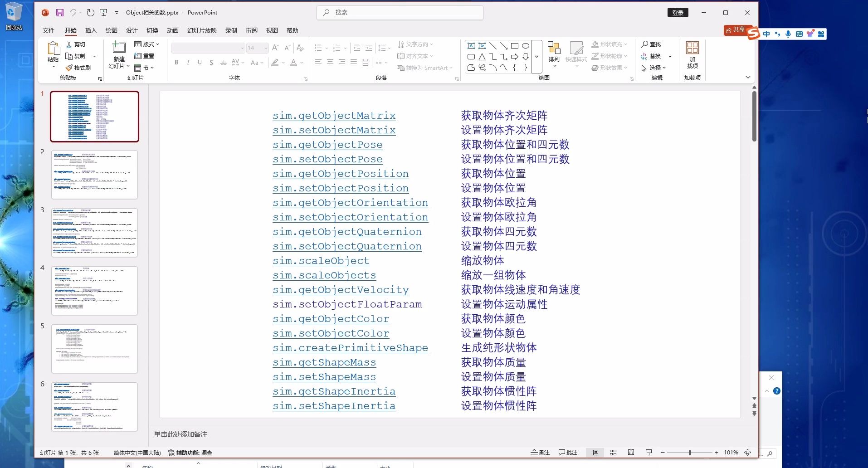This screenshot has width=868, height=468.
Task: Switch to the Animations (动画) tab
Action: (173, 30)
